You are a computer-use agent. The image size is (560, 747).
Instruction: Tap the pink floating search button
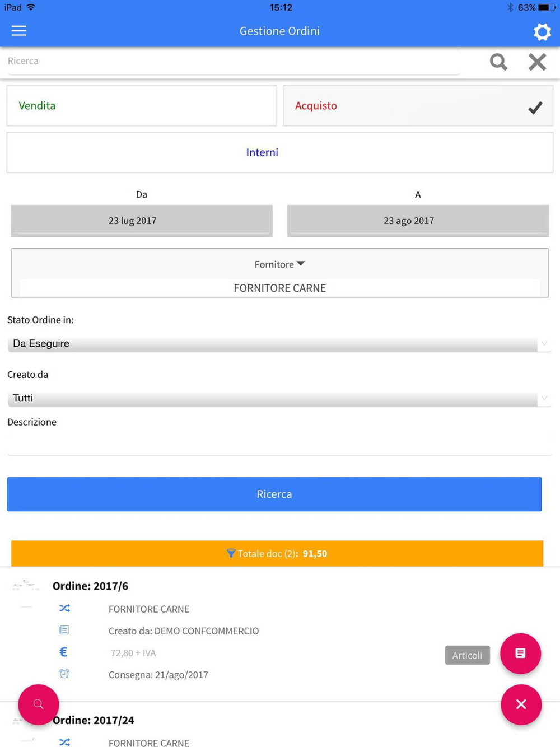click(38, 704)
